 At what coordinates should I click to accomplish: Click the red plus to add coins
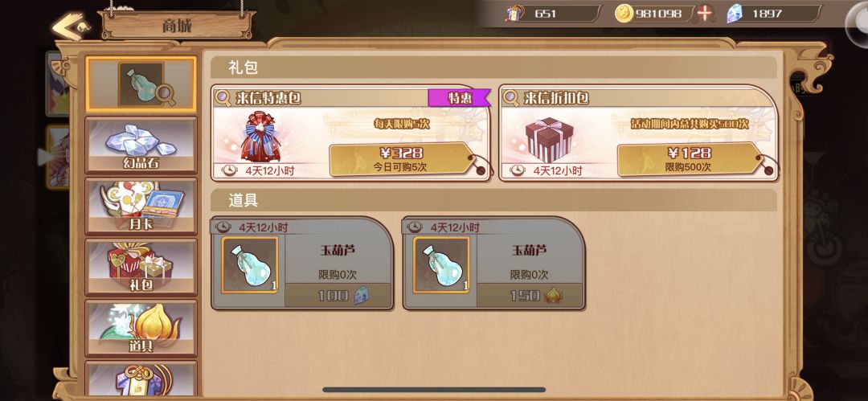click(x=705, y=13)
